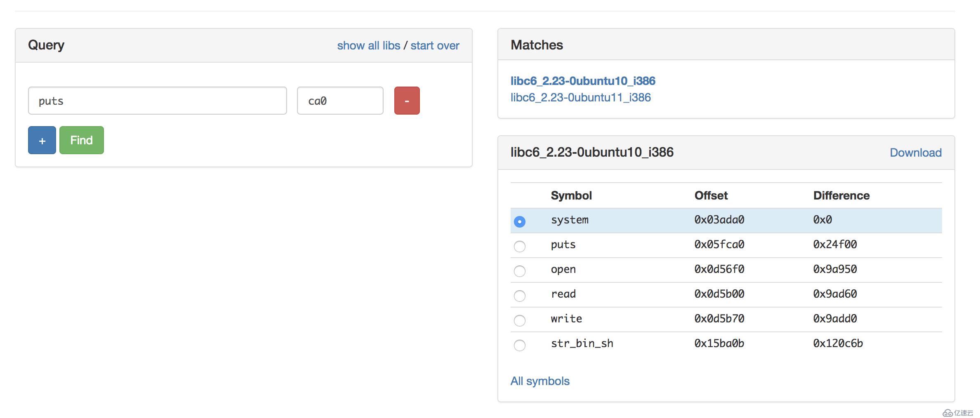Focus the address field containing ca0
This screenshot has width=980, height=418.
(x=340, y=101)
